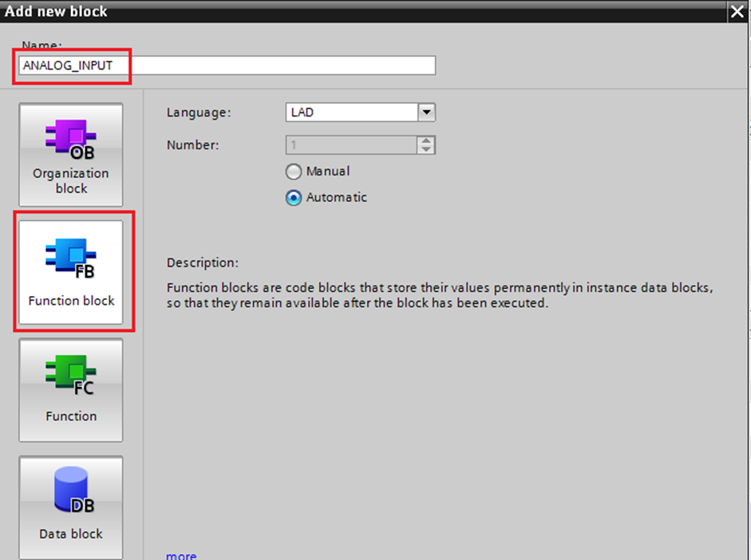Screen dimensions: 751x560
Task: Close the Add new block dialog
Action: coord(737,11)
